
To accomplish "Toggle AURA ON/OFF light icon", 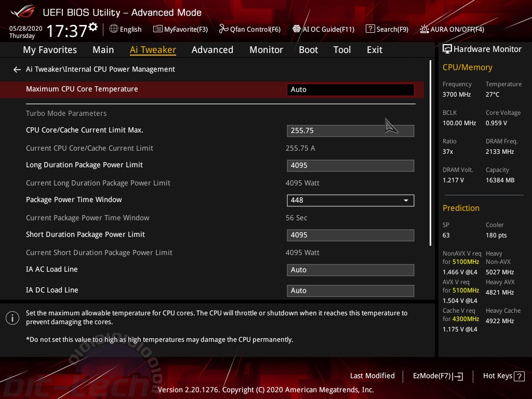I will [424, 29].
